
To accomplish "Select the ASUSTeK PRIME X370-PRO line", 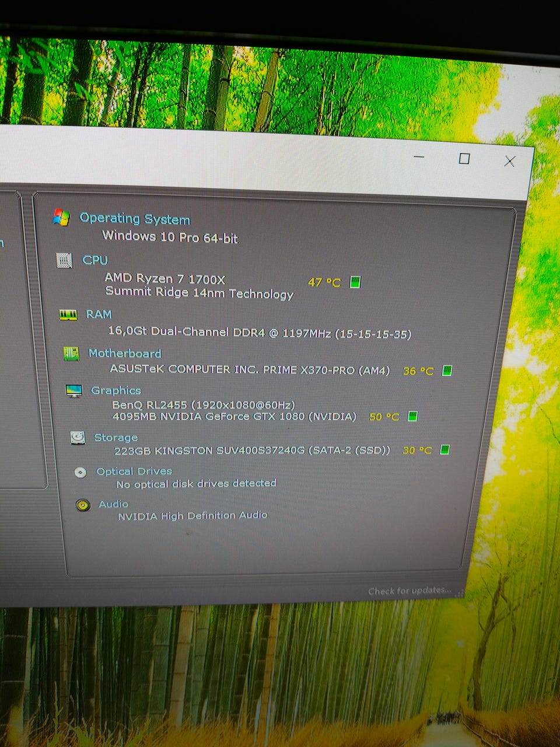I will click(250, 369).
